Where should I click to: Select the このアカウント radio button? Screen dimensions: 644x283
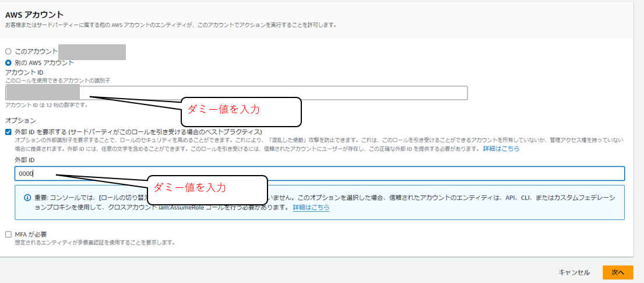tap(8, 52)
